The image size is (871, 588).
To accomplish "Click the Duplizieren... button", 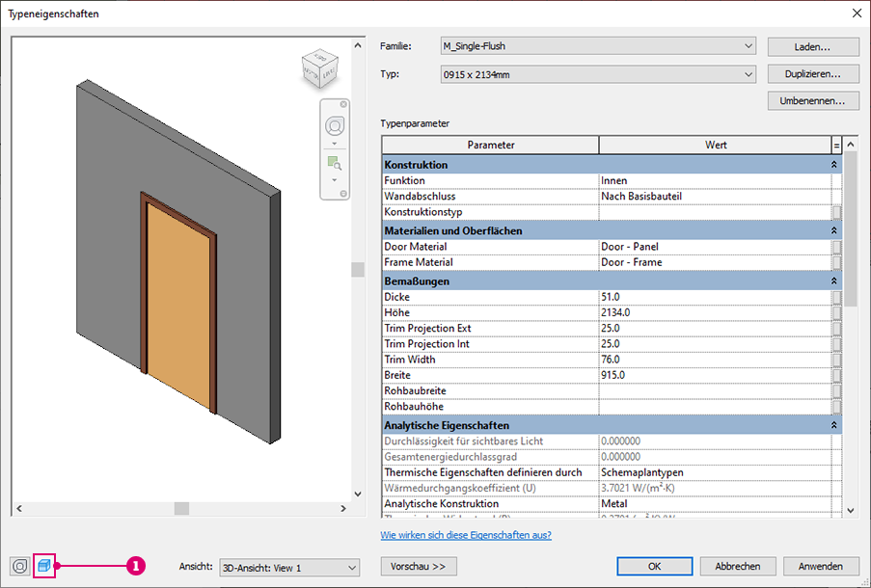I will (x=813, y=74).
